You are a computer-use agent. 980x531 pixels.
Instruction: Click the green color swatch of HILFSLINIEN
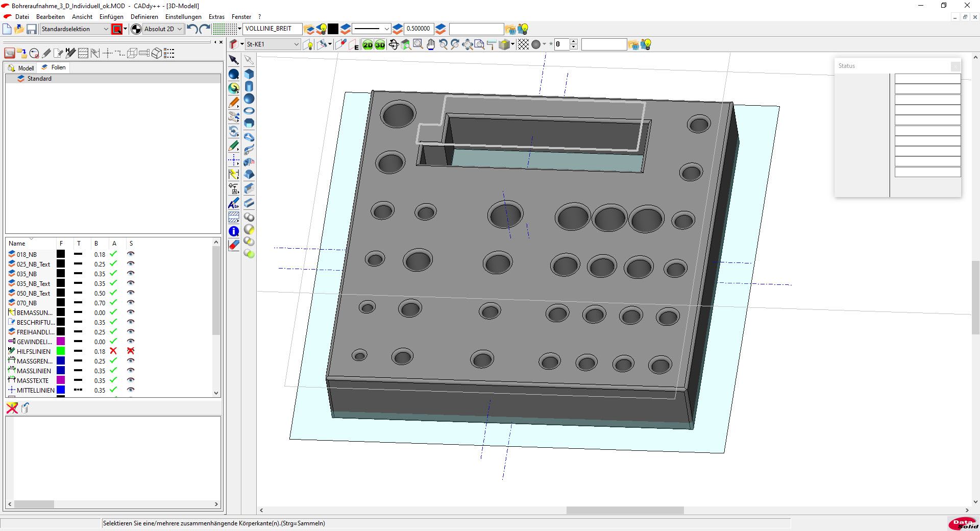pos(61,351)
